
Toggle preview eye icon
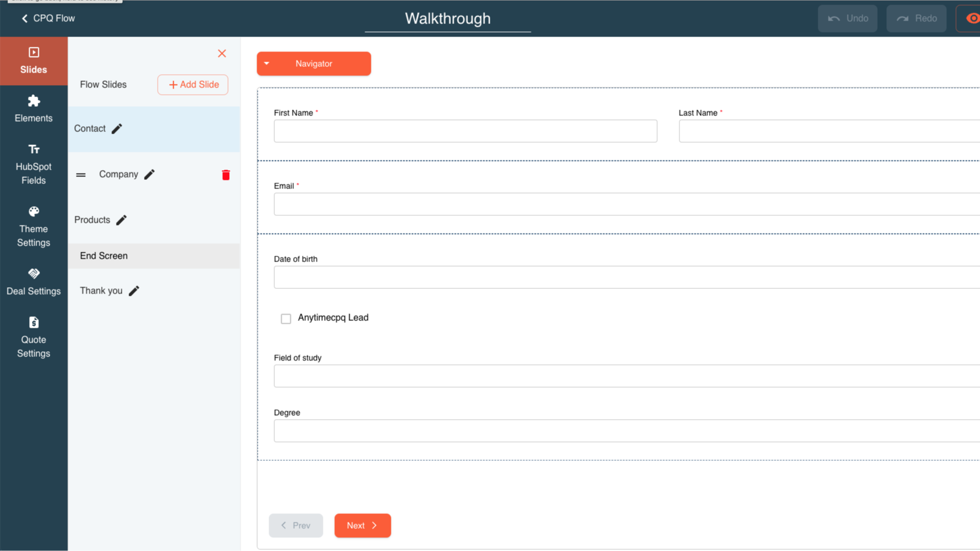click(972, 18)
